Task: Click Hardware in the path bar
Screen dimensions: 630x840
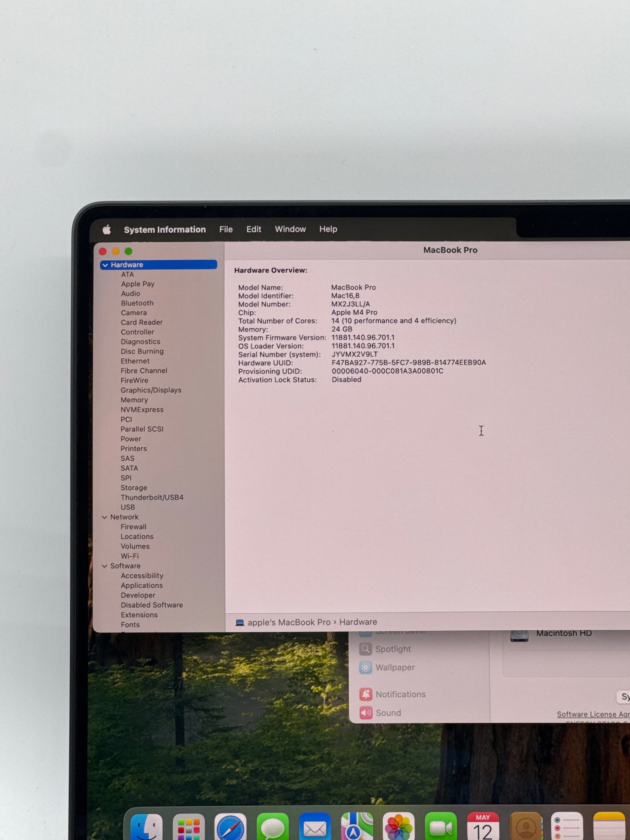Action: (358, 622)
